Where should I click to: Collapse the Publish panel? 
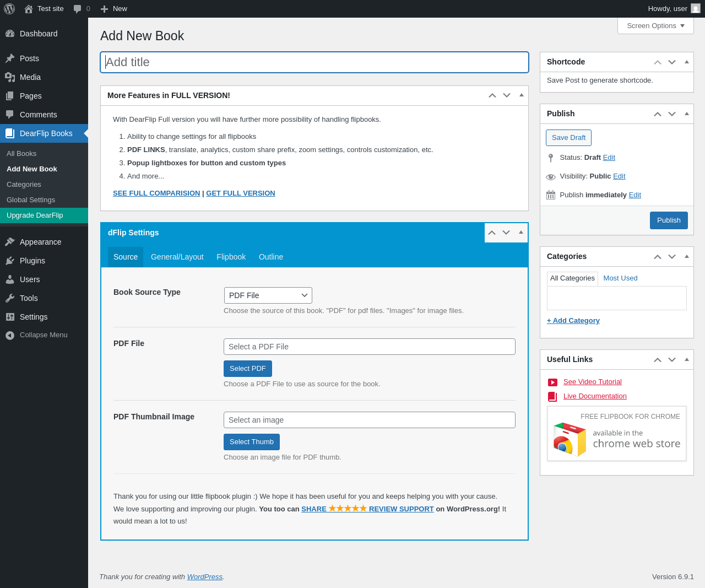click(x=687, y=114)
